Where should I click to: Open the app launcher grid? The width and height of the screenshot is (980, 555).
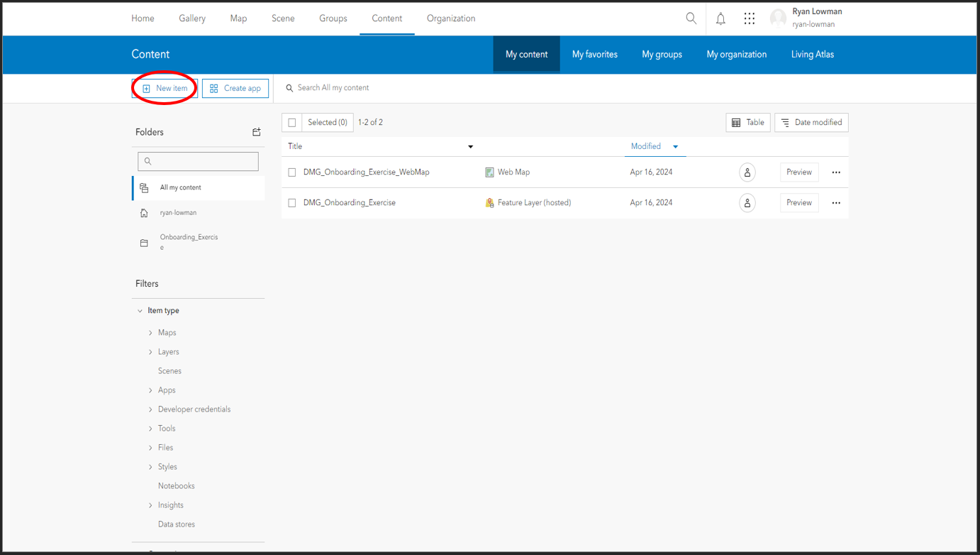point(750,18)
